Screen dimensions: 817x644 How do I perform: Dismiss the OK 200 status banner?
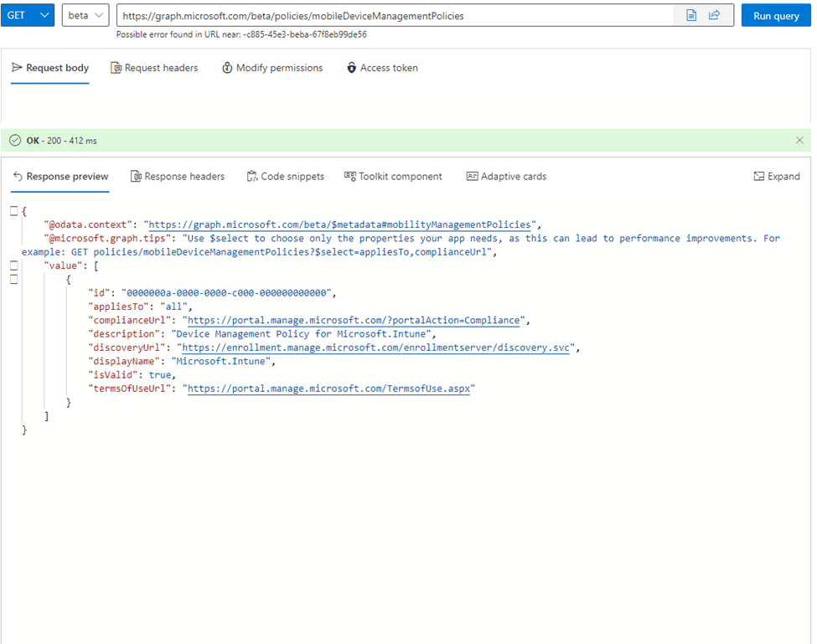799,141
